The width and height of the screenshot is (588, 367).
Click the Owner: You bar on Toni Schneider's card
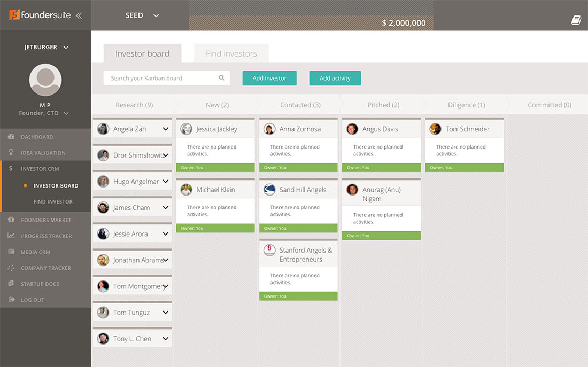click(x=464, y=167)
